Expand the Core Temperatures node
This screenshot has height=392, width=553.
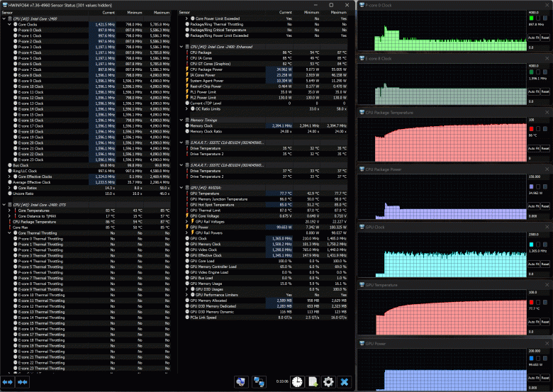(x=9, y=211)
